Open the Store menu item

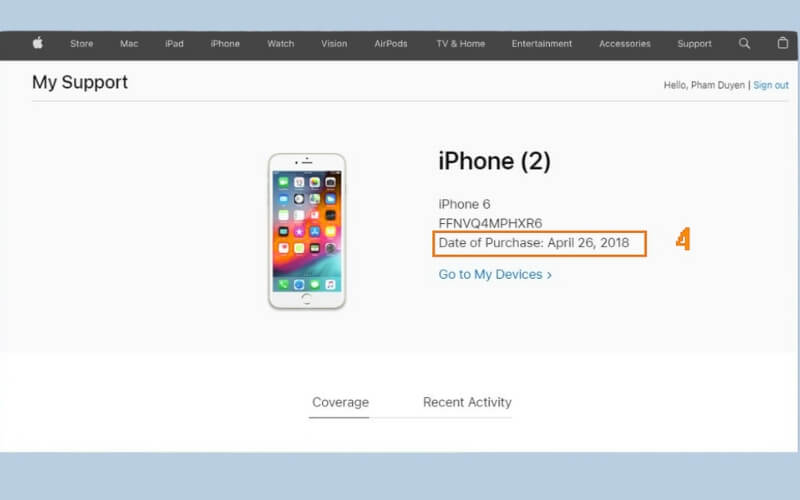point(82,44)
